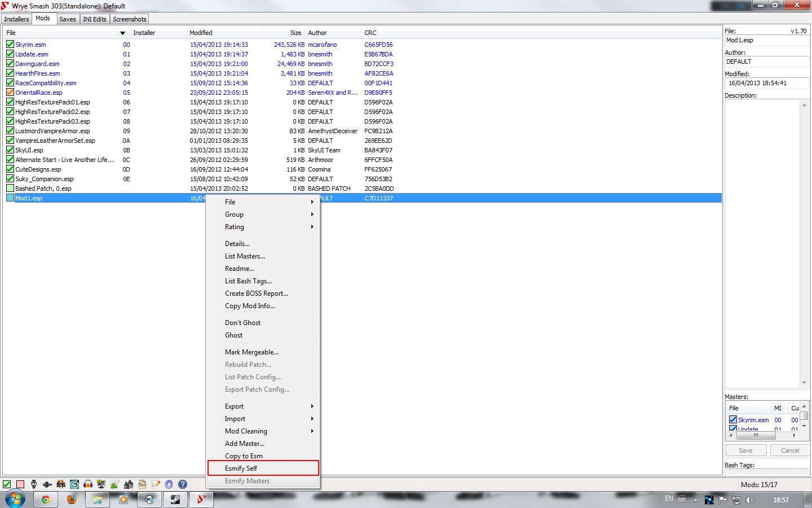Open Google Chrome from taskbar
This screenshot has height=508, width=812.
pyautogui.click(x=46, y=500)
